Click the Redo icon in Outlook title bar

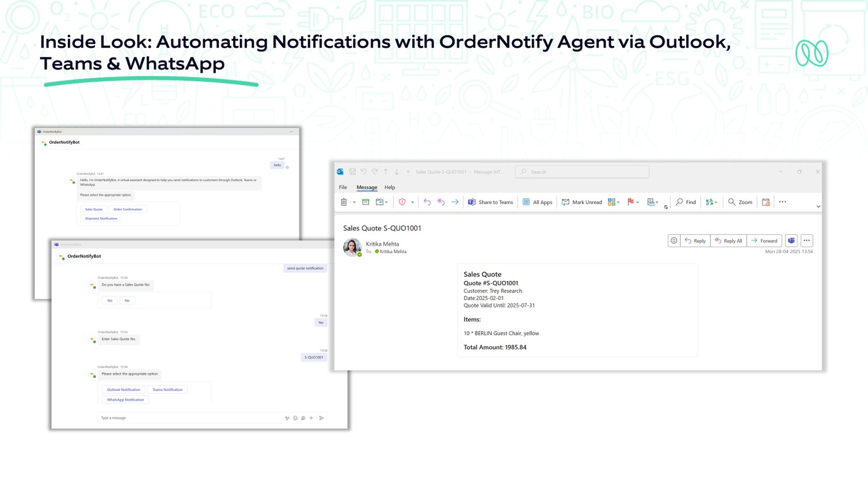click(x=375, y=171)
